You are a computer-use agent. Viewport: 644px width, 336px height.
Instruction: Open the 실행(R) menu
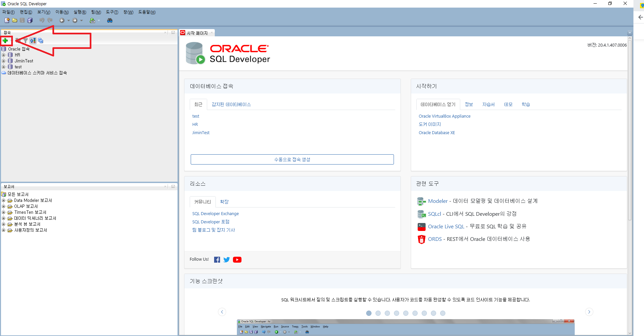tap(80, 12)
